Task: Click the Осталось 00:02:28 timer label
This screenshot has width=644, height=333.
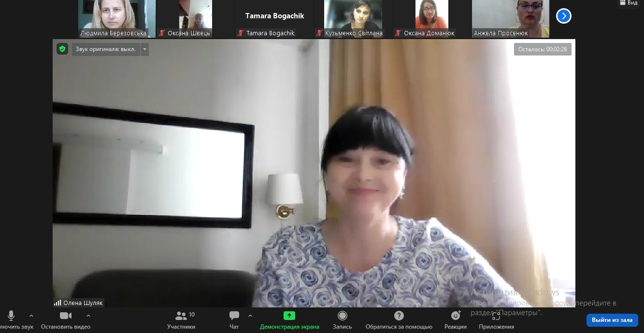Action: click(543, 49)
